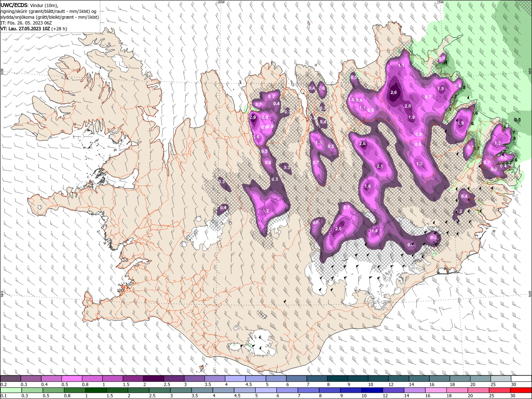
Task: Click the 'rigning/skúrir' legend description line
Action: [x=49, y=11]
